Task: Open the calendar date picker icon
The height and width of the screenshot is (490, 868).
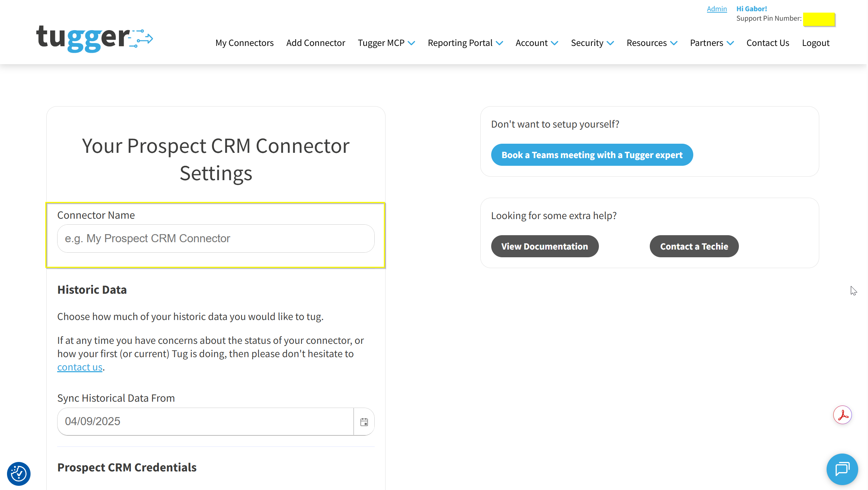Action: coord(364,422)
